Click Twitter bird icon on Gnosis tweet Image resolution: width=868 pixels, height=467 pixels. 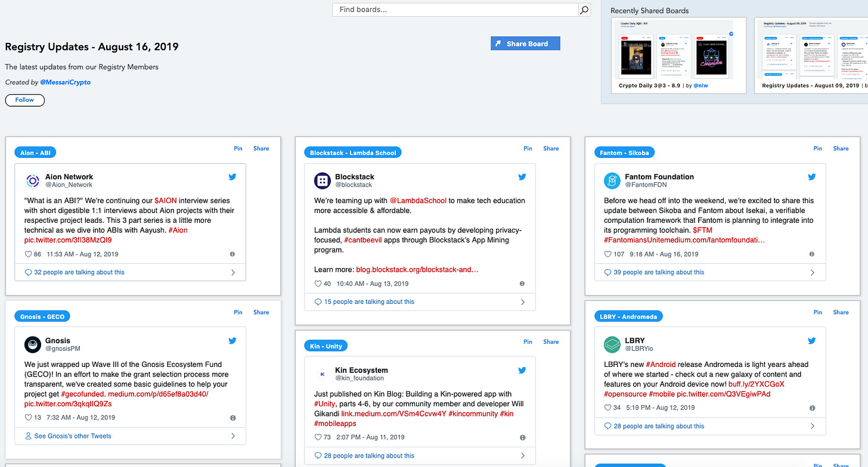pyautogui.click(x=232, y=341)
